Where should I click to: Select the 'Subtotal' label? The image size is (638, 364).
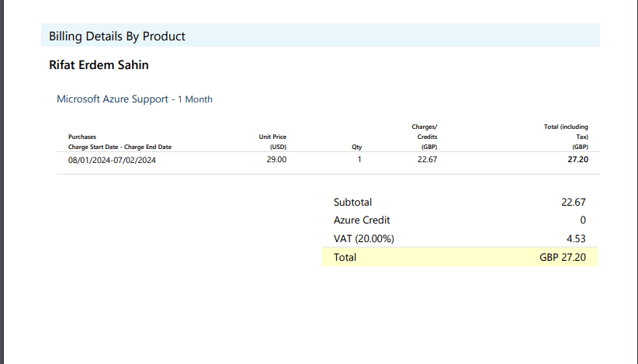[353, 202]
